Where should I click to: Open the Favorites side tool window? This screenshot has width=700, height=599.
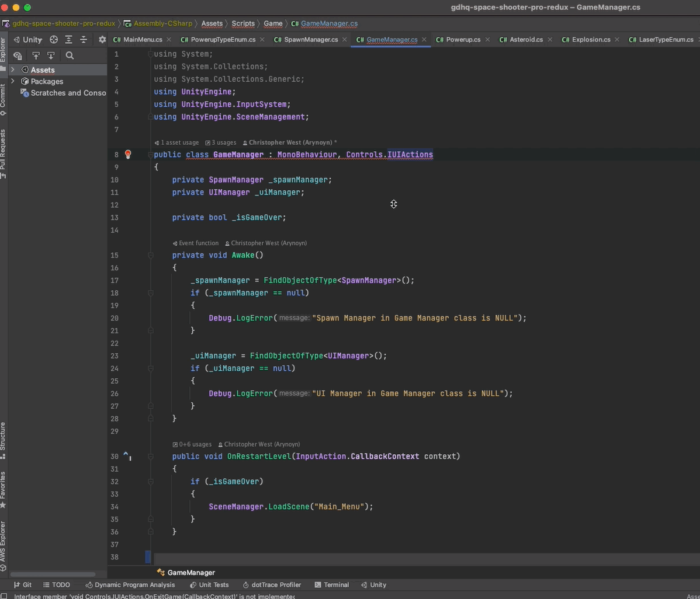click(x=3, y=490)
